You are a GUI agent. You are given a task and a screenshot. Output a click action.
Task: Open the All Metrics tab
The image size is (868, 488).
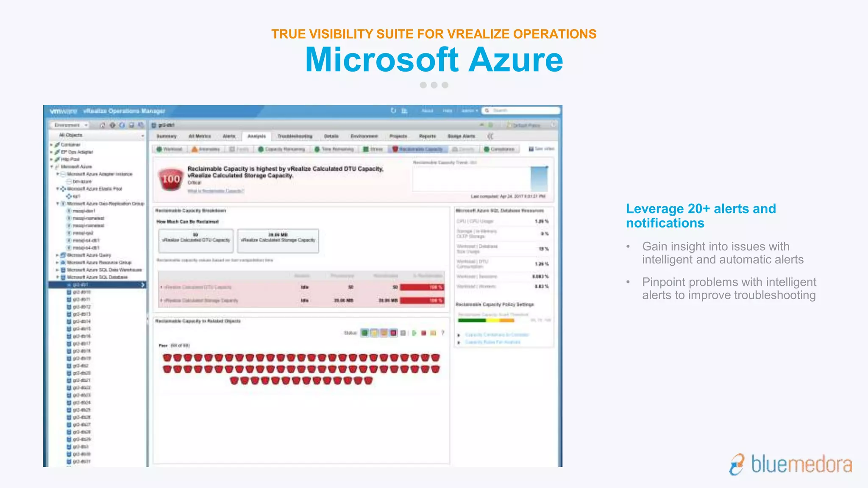pos(200,136)
